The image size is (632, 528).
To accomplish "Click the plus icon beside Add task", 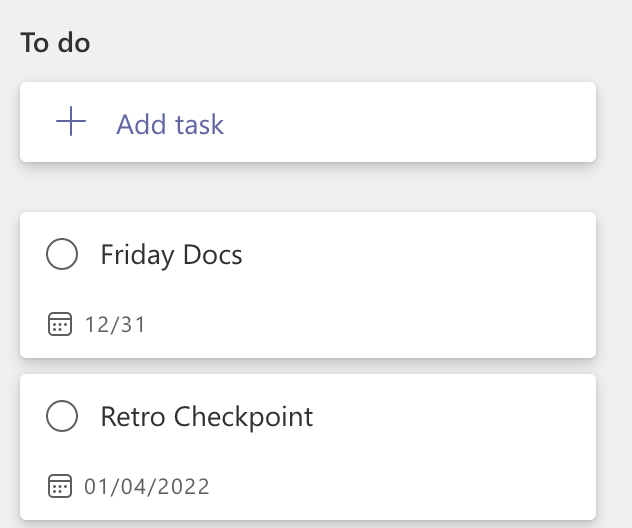I will 71,121.
